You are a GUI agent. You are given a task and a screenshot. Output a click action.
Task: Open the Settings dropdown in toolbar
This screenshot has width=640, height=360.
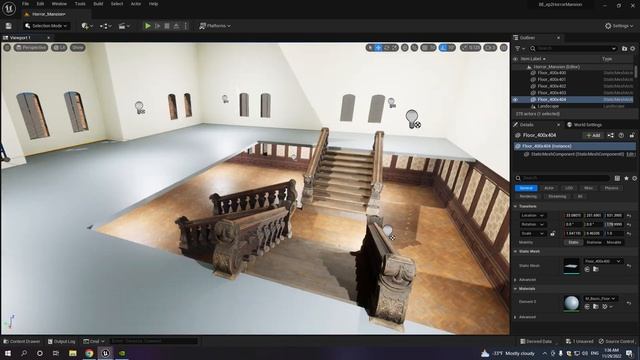tap(619, 26)
